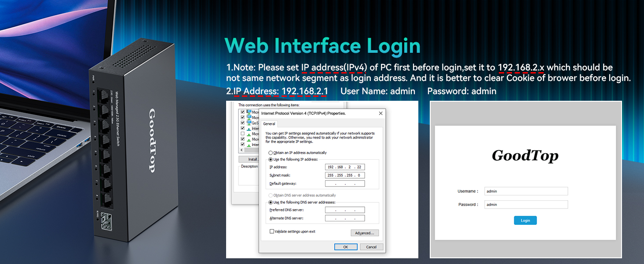This screenshot has width=644, height=264.
Task: Click the Install button in the background window
Action: pos(249,159)
